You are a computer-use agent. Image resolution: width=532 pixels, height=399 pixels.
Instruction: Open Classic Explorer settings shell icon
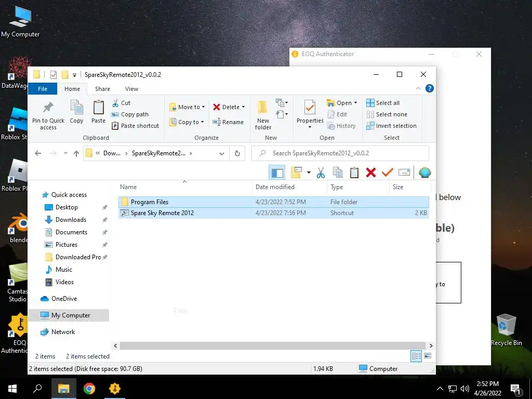[x=424, y=172]
